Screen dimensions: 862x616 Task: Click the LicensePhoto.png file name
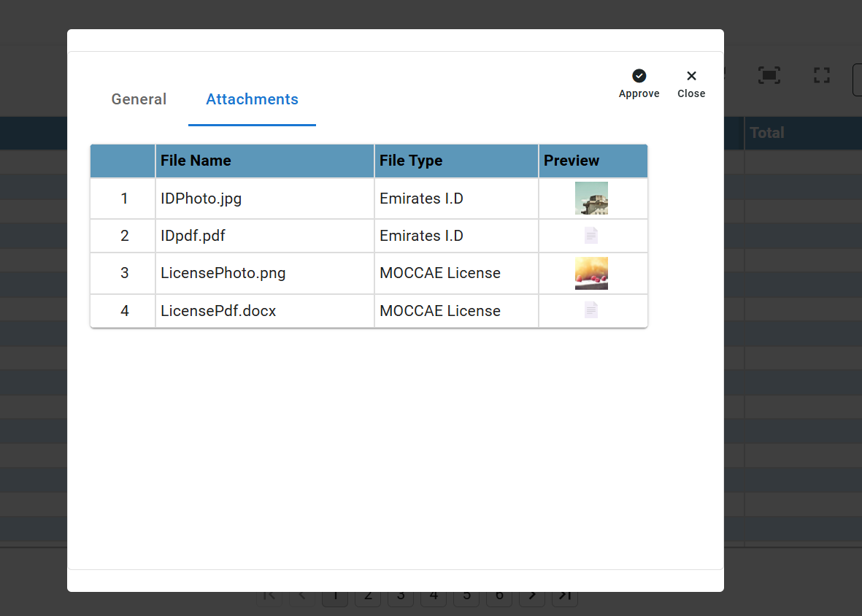point(223,274)
